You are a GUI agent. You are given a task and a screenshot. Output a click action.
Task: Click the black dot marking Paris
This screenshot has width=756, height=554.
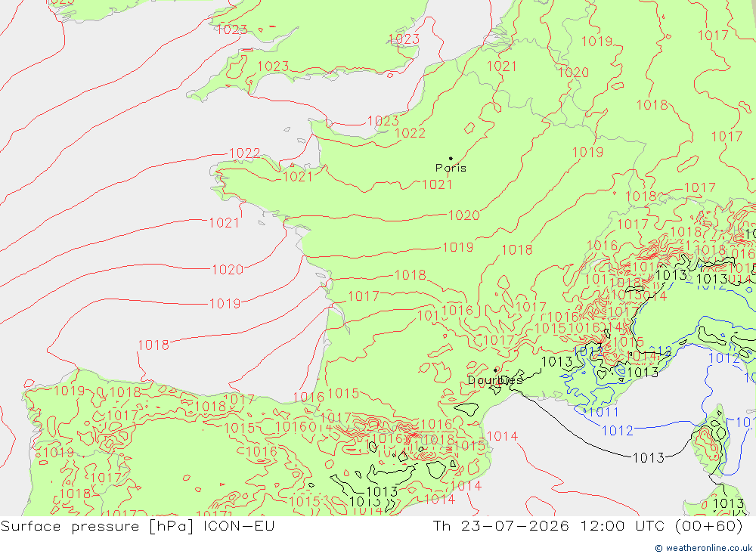tap(451, 158)
